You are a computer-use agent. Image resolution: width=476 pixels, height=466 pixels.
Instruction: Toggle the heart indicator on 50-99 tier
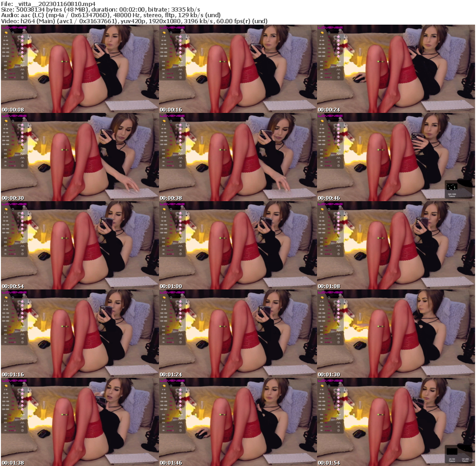click(x=22, y=44)
